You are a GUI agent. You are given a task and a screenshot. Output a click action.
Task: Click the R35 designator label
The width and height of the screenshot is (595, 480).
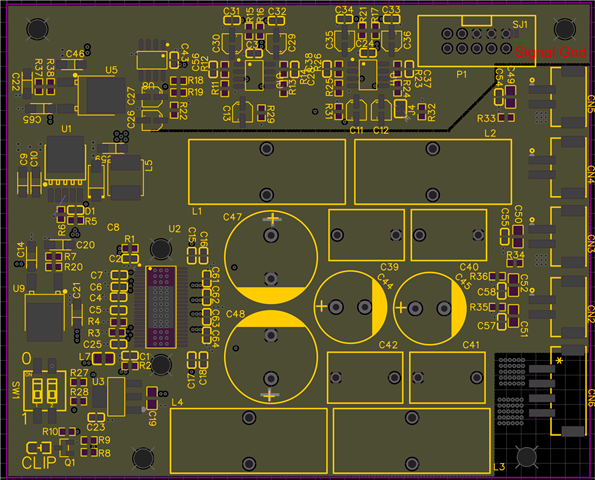click(479, 307)
